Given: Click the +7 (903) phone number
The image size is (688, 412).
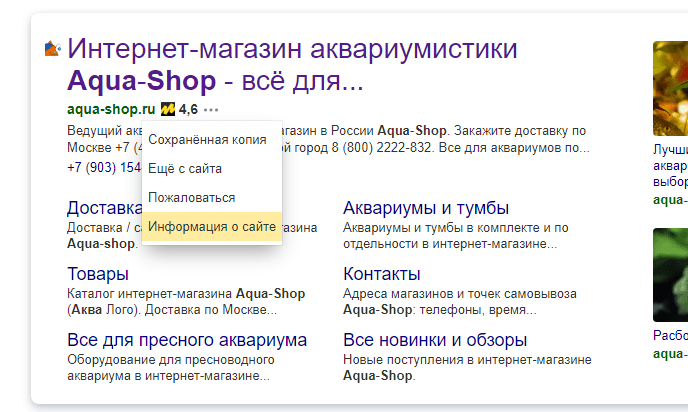Looking at the screenshot, I should click(x=104, y=167).
